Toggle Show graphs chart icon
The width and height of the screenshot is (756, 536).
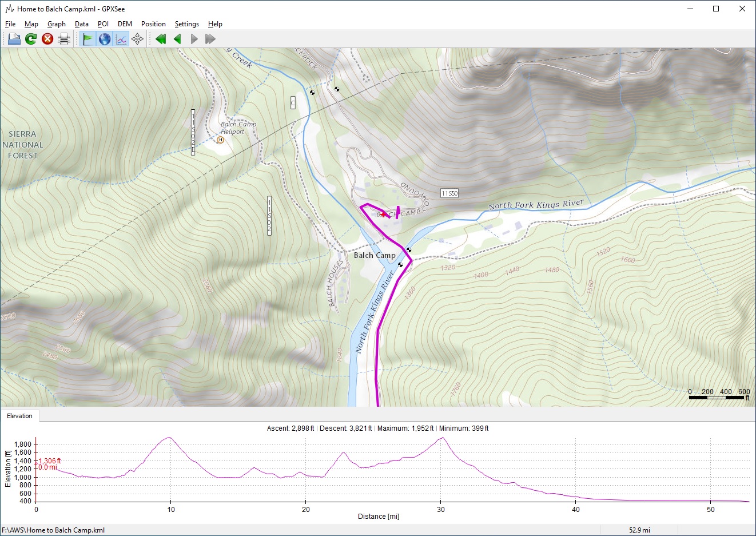point(121,39)
